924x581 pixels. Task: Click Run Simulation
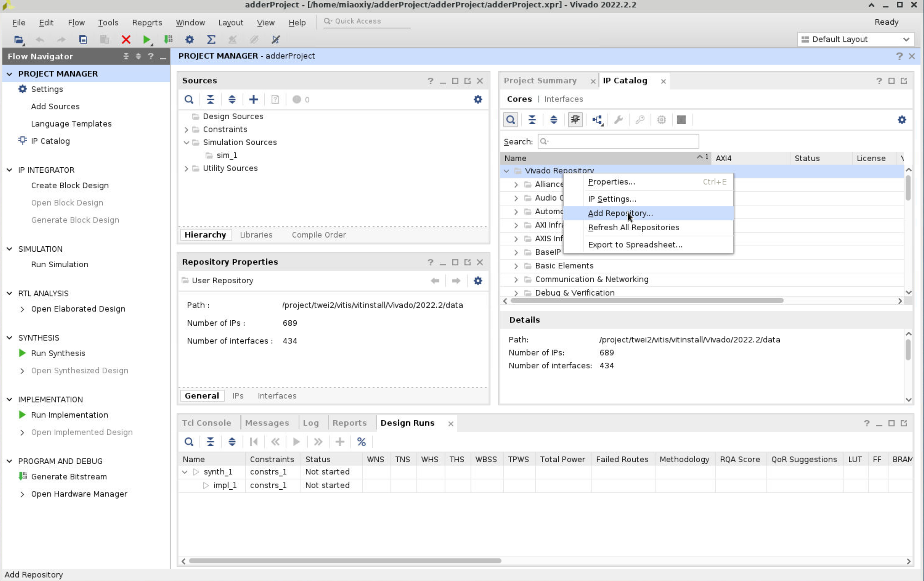60,264
